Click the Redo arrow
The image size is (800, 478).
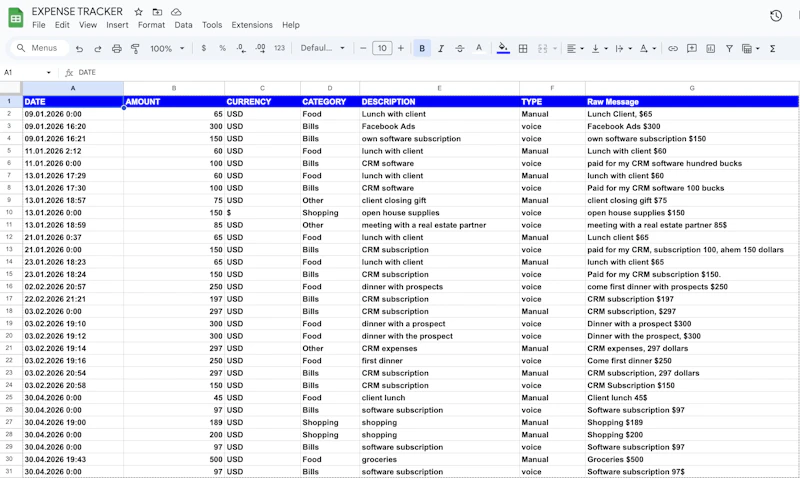(x=97, y=48)
